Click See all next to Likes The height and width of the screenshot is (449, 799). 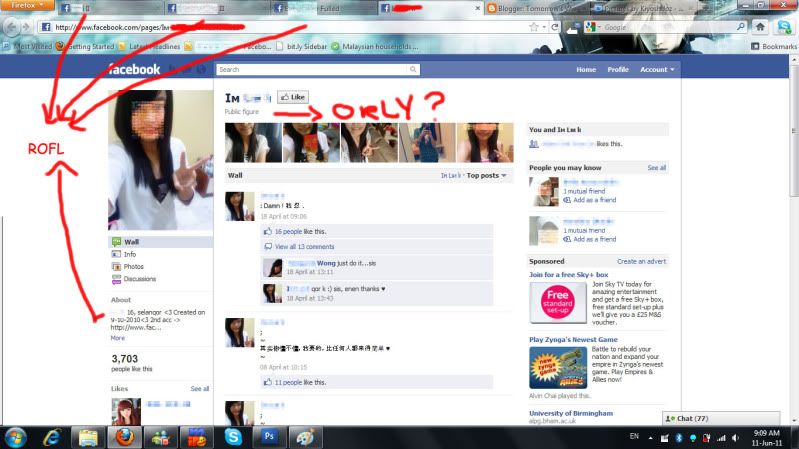point(200,388)
